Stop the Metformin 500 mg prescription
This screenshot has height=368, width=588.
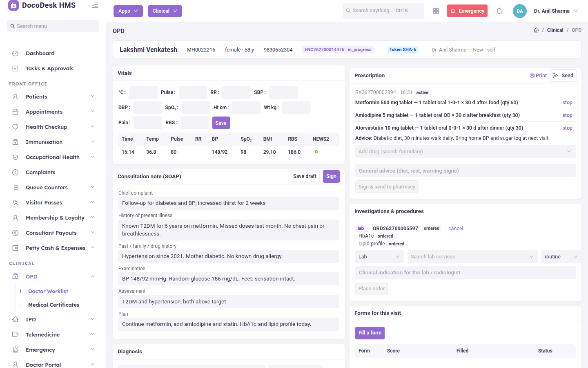(567, 103)
